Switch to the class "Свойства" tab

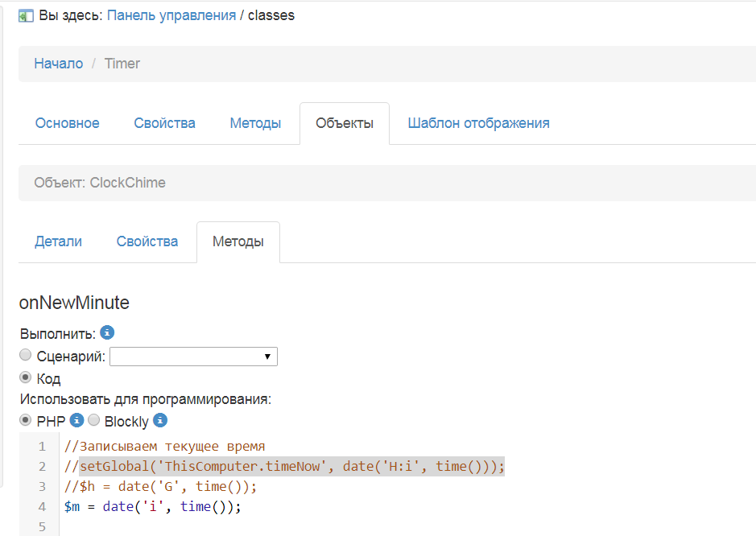[164, 123]
